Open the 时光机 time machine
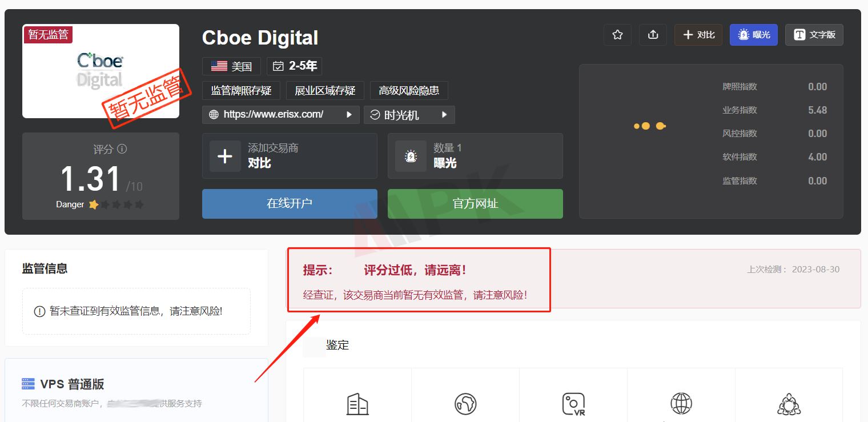Viewport: 868px width, 422px height. [x=409, y=115]
